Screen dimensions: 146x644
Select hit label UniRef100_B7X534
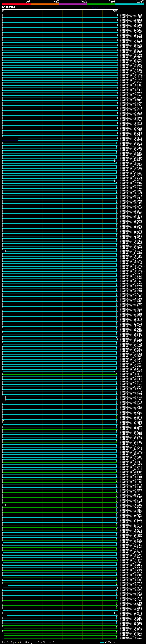[131, 263]
